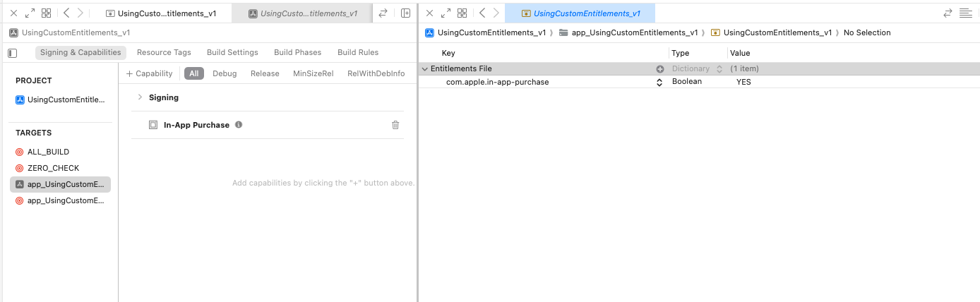Image resolution: width=980 pixels, height=302 pixels.
Task: Select last app_UsingCustomE... target with red icon
Action: (x=61, y=200)
